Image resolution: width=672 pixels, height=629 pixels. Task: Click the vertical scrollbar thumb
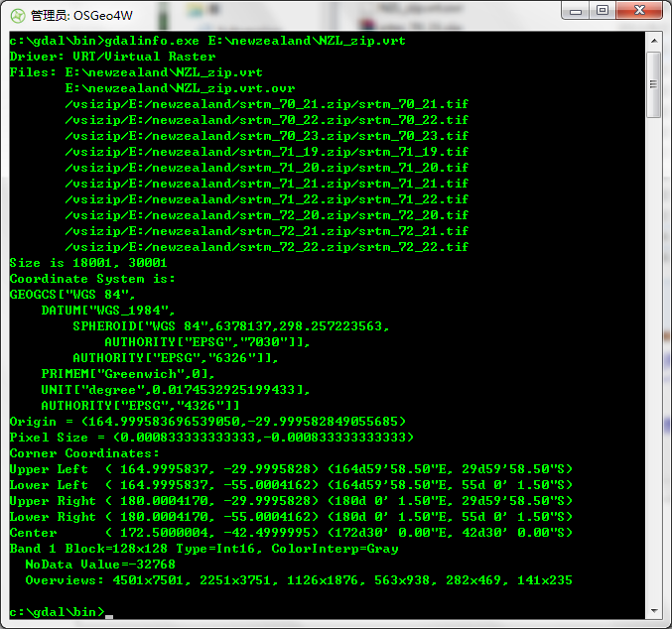pyautogui.click(x=653, y=84)
